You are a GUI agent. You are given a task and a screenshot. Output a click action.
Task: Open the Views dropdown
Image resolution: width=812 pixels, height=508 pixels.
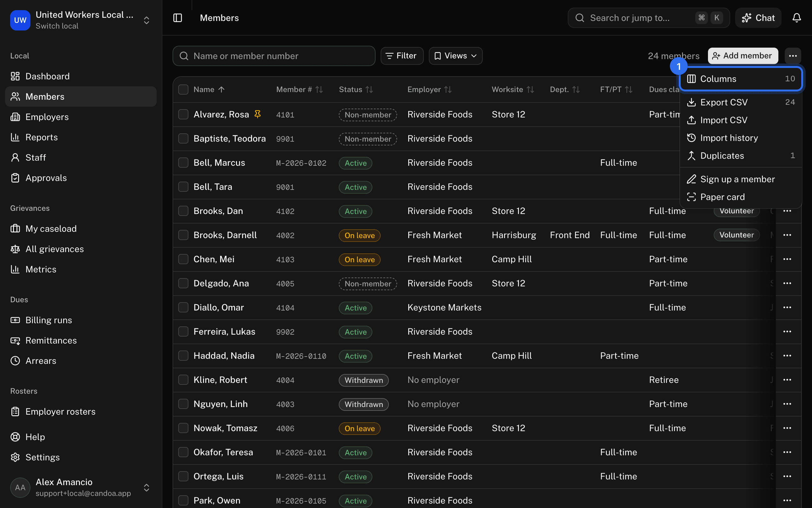456,56
